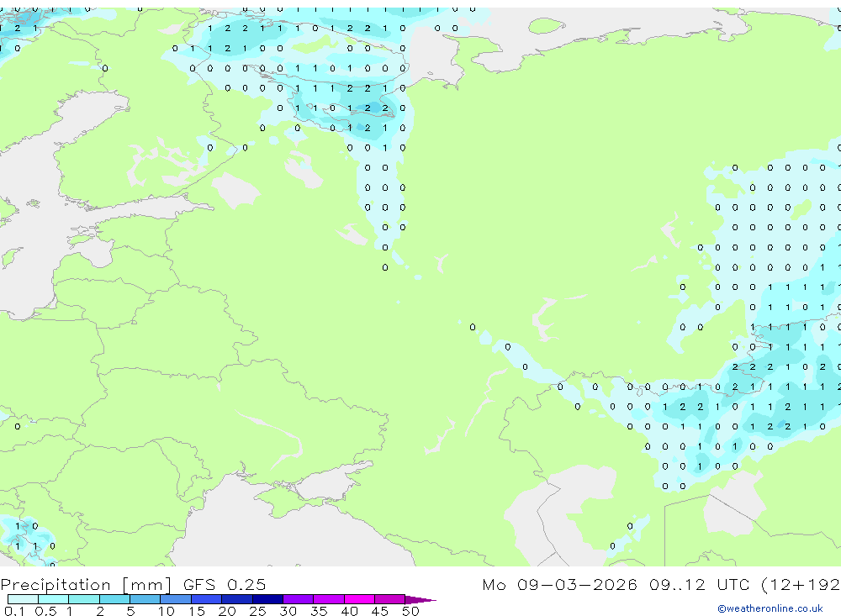Click the '45' legend scale label

(380, 611)
